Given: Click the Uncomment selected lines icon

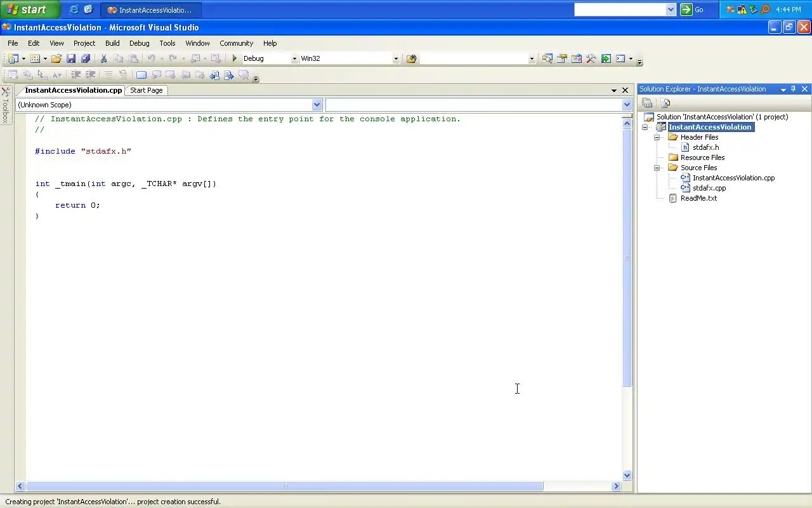Looking at the screenshot, I should [x=123, y=75].
